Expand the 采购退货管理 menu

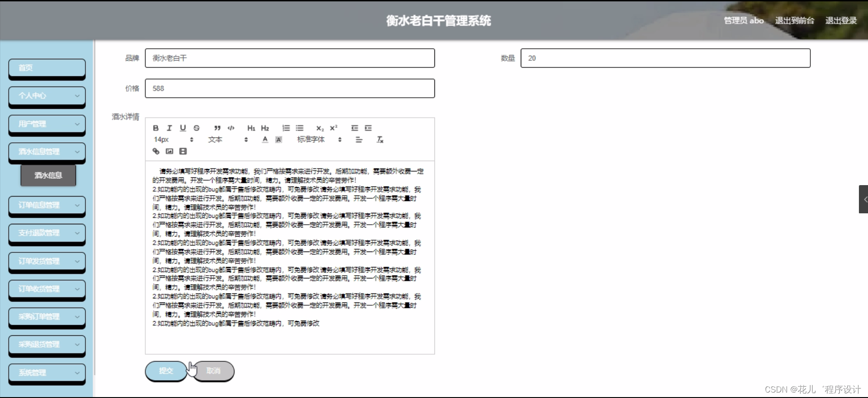pos(47,344)
